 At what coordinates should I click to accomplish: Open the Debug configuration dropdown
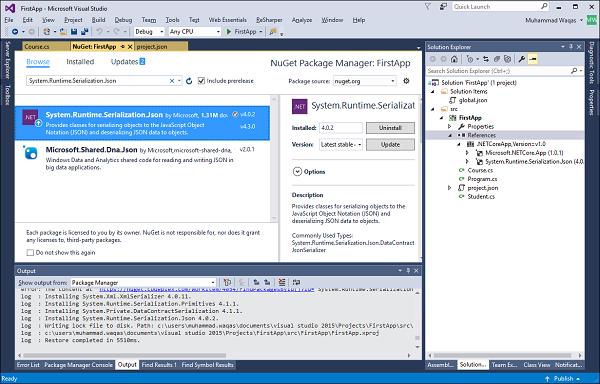pyautogui.click(x=149, y=32)
